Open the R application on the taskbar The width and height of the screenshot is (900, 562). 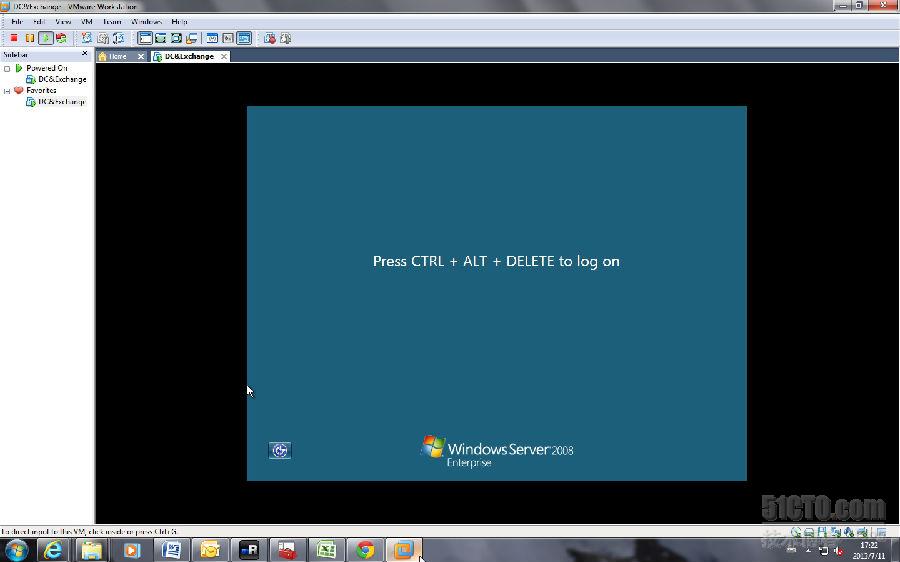[249, 550]
